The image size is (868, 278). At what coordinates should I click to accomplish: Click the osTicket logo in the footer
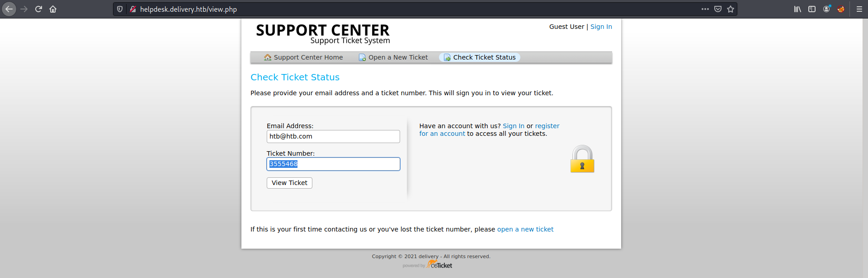439,265
